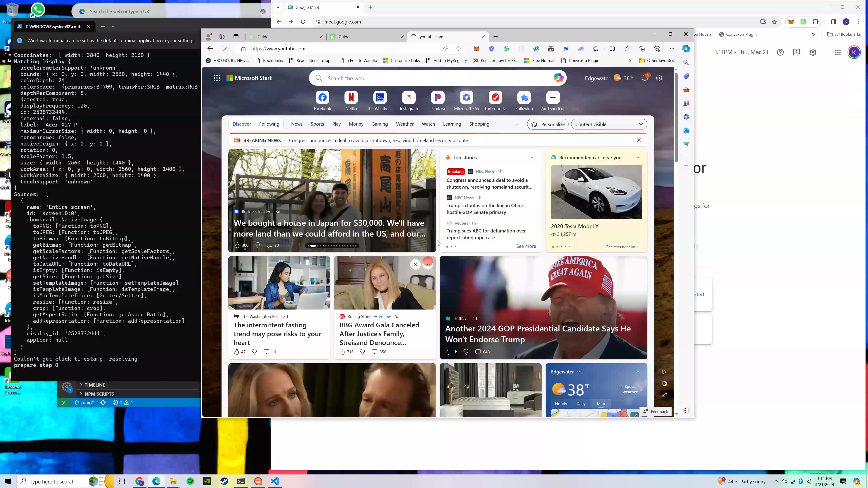The image size is (868, 488).
Task: Select the Shopping feed tab
Action: [479, 124]
